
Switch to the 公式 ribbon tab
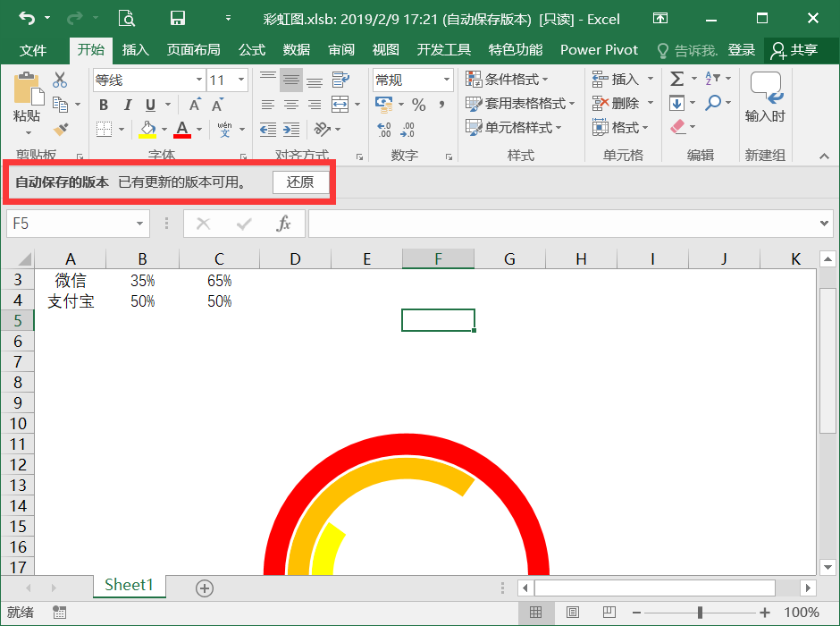pyautogui.click(x=252, y=50)
